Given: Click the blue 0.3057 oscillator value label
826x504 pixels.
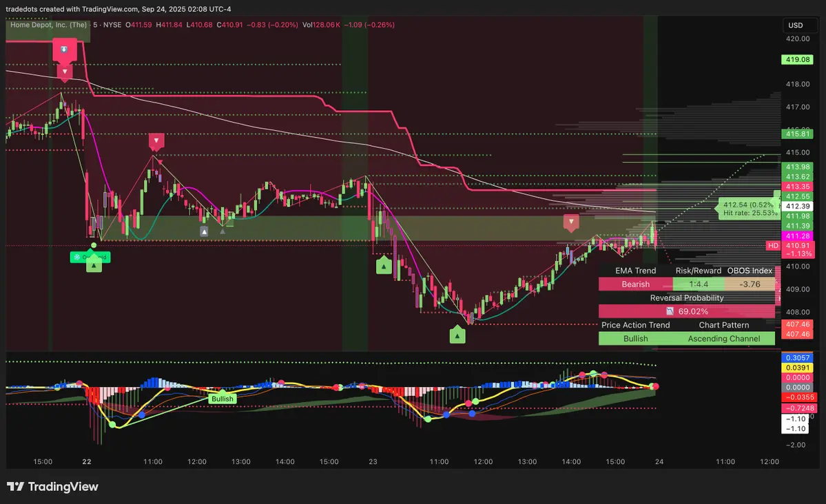Looking at the screenshot, I should (798, 357).
